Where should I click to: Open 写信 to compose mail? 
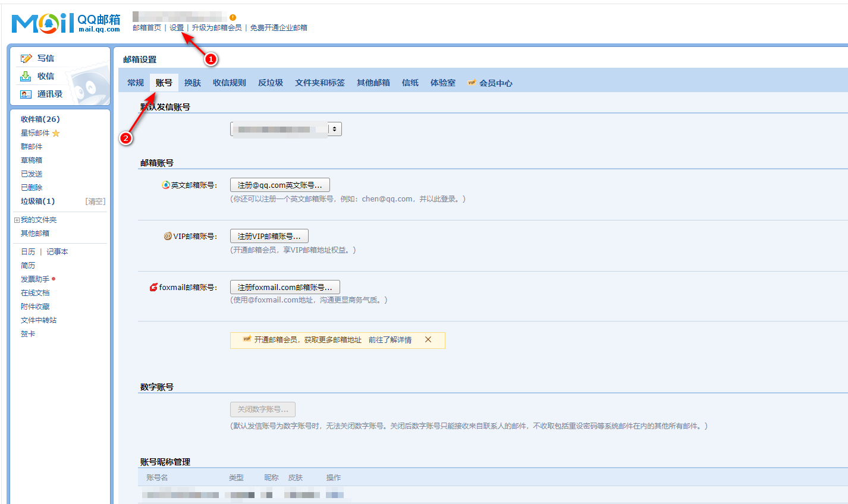pyautogui.click(x=46, y=58)
